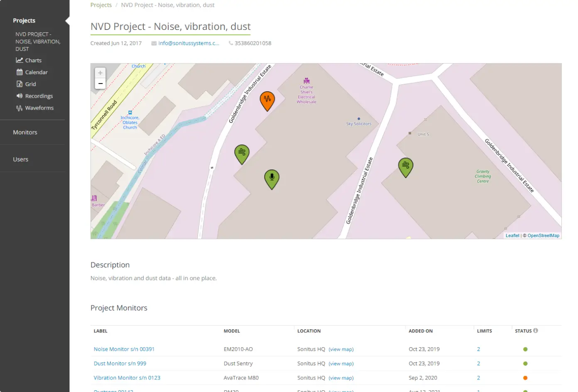This screenshot has height=392, width=578.
Task: Click the Inchicore Oblates Church map icon
Action: [x=130, y=113]
